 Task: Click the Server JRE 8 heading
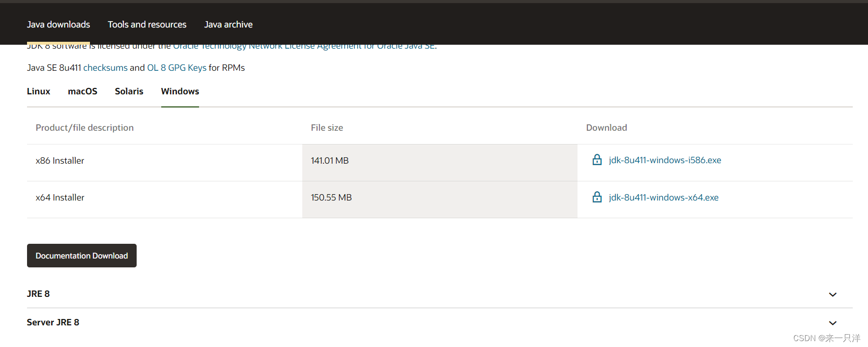point(53,322)
